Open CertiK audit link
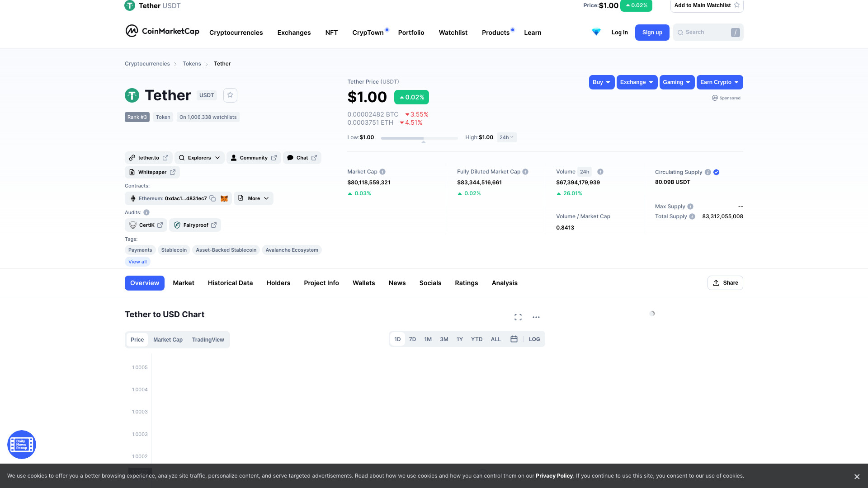This screenshot has width=868, height=488. pyautogui.click(x=146, y=225)
